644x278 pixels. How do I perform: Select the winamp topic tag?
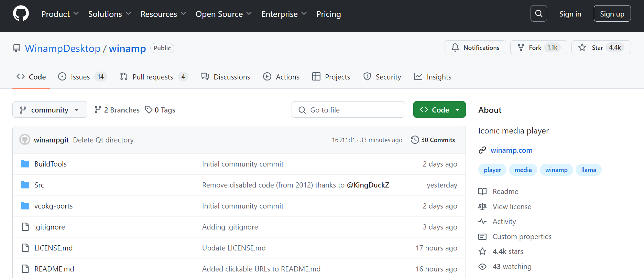pyautogui.click(x=556, y=170)
